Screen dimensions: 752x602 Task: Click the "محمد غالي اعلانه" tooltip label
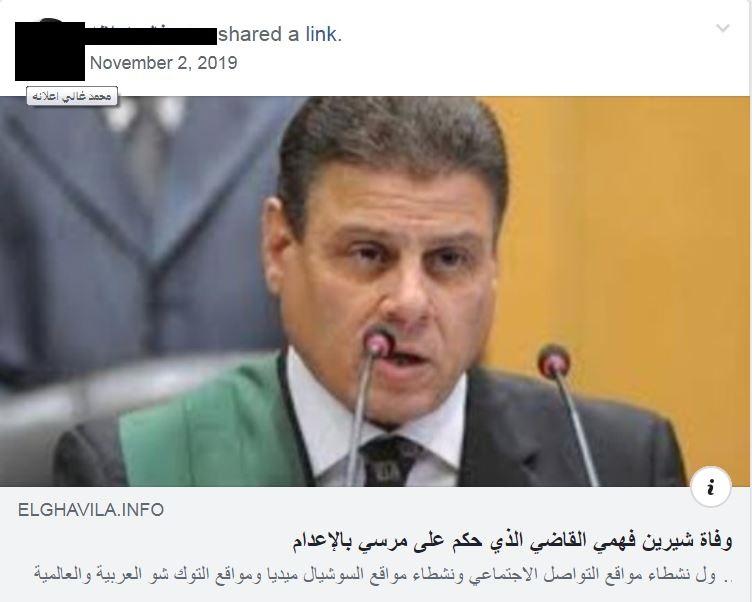[x=72, y=96]
